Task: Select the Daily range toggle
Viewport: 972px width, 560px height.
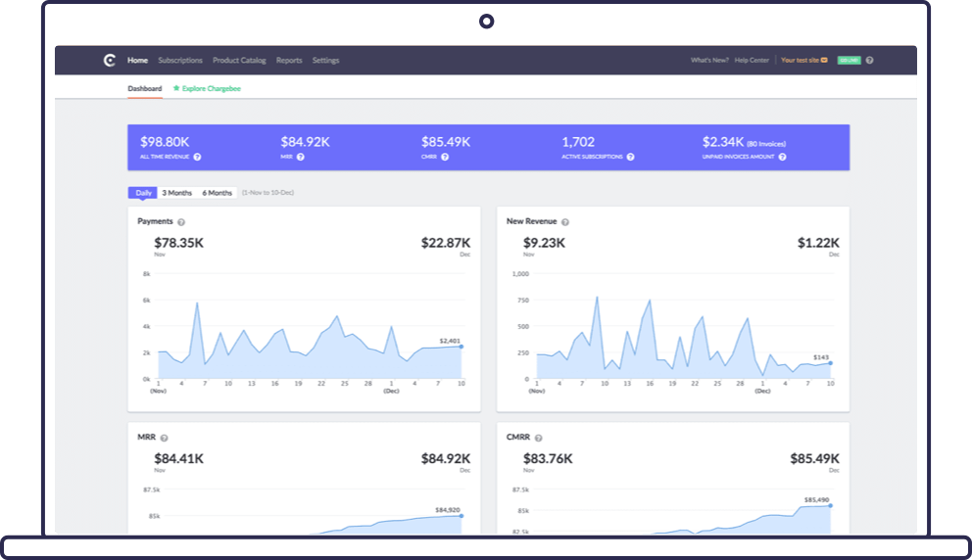Action: point(143,193)
